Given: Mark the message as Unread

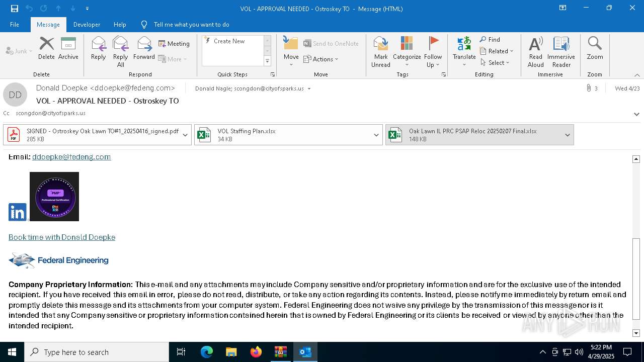Looking at the screenshot, I should point(381,52).
